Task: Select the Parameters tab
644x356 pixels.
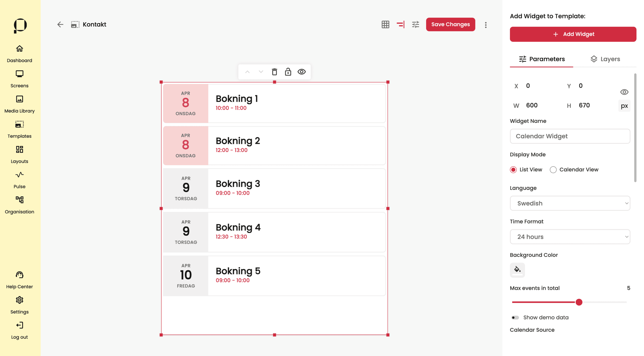Action: pyautogui.click(x=542, y=59)
